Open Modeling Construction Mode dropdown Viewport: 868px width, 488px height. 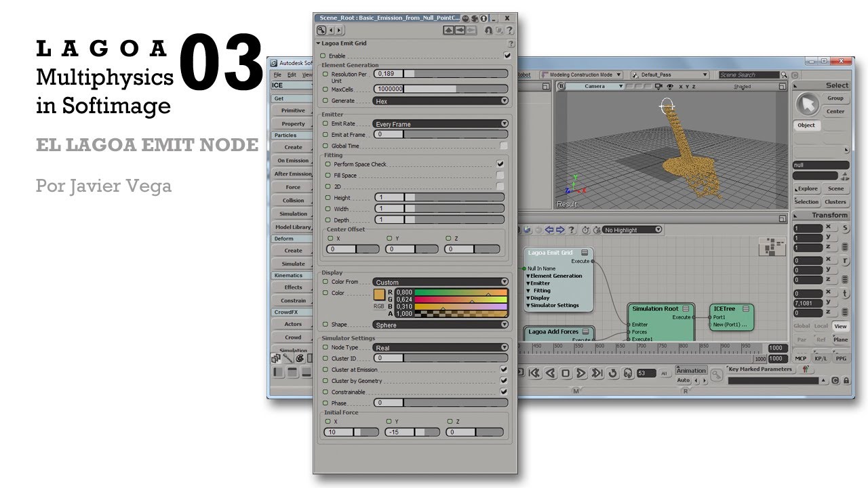coord(581,75)
